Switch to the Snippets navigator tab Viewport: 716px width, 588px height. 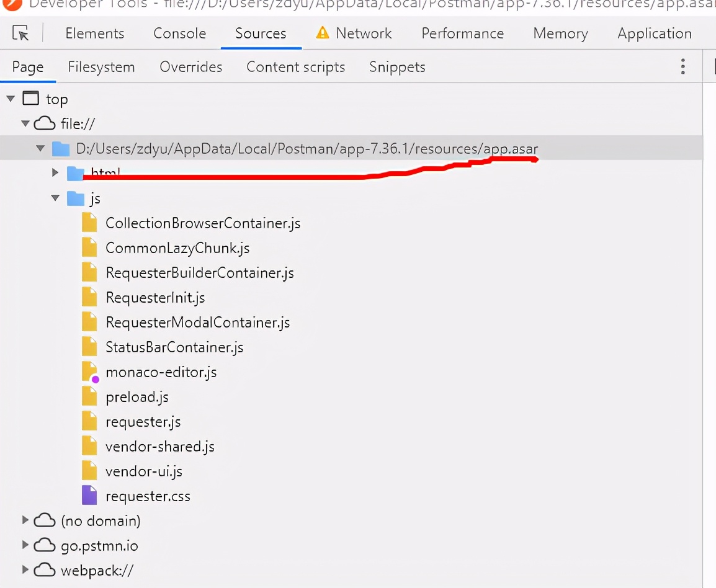[x=397, y=67]
